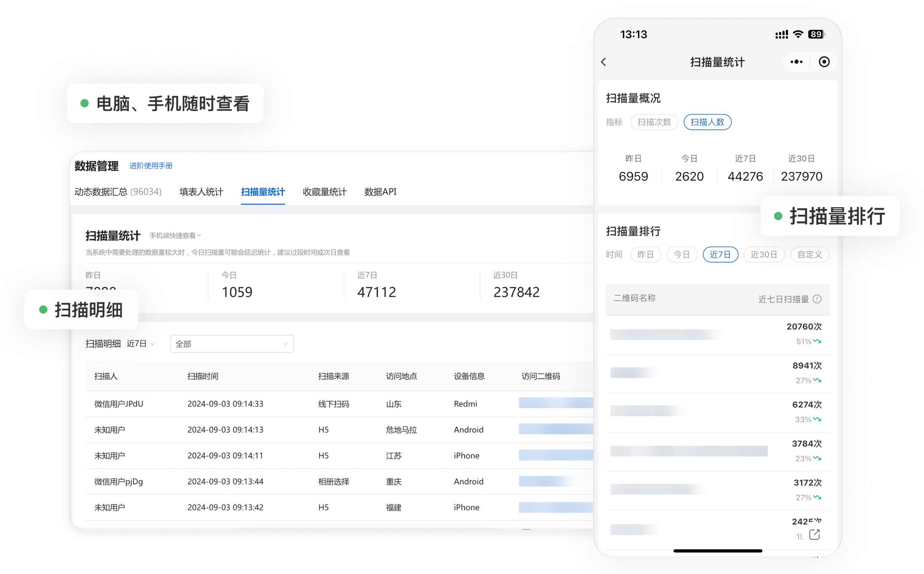Open the three-dots more menu
The image size is (924, 574).
(796, 62)
